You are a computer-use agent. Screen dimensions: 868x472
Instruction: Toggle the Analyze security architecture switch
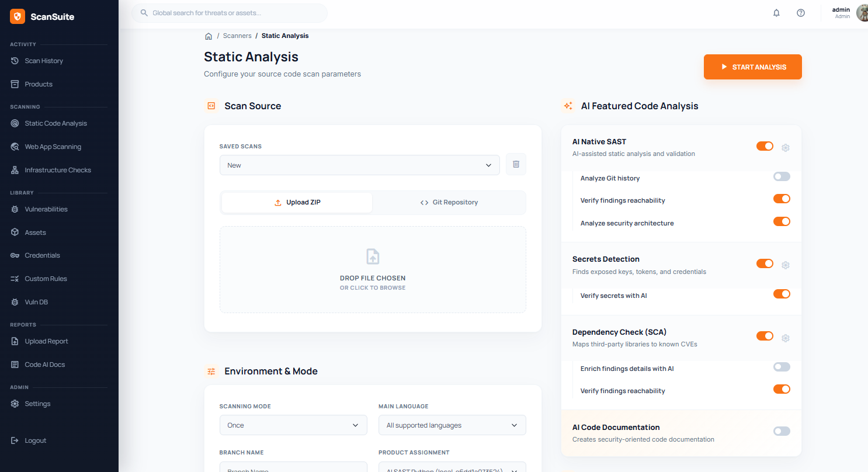[x=782, y=221]
